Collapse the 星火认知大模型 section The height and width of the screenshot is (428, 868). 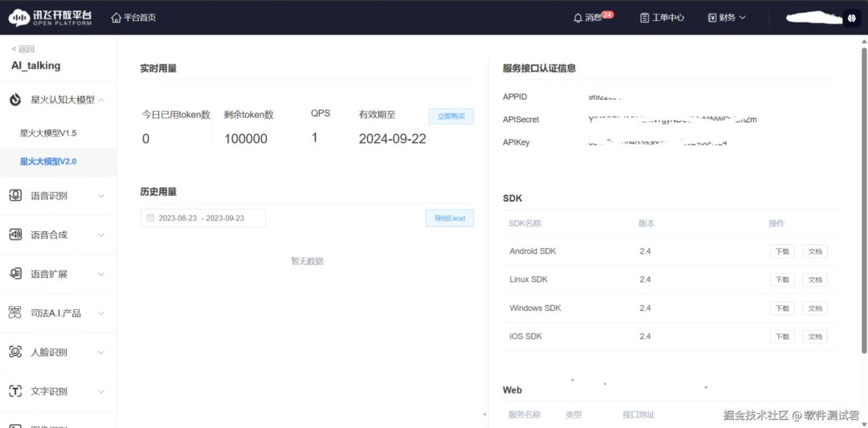tap(101, 100)
